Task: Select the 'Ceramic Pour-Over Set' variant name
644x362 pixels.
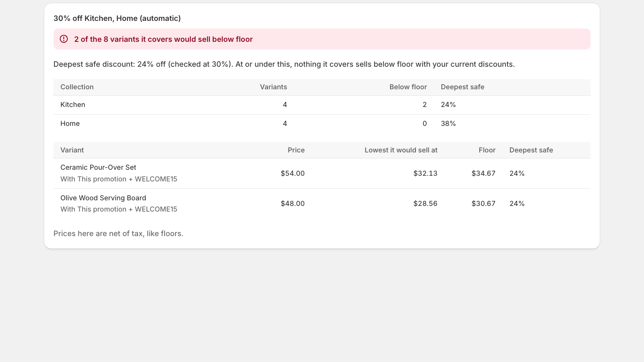Action: (98, 167)
